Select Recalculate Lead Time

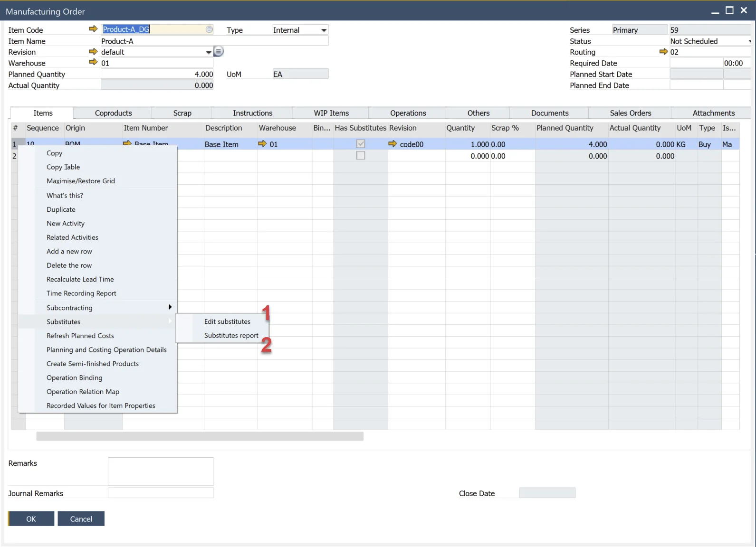click(x=97, y=279)
